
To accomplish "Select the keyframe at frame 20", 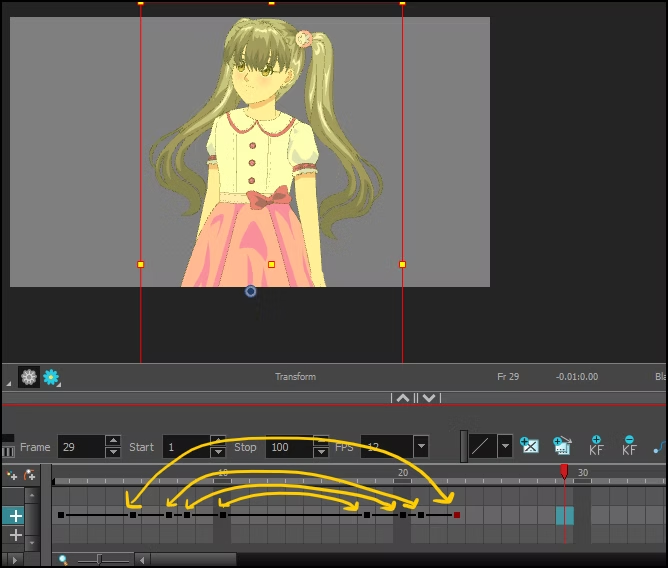I will click(x=403, y=515).
